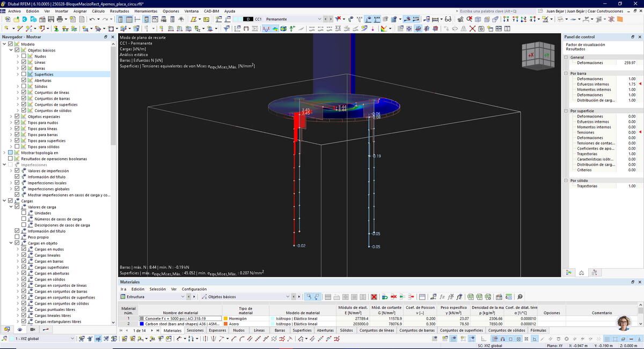This screenshot has height=349, width=644.
Task: Click the Save file icon in toolbar
Action: click(51, 19)
